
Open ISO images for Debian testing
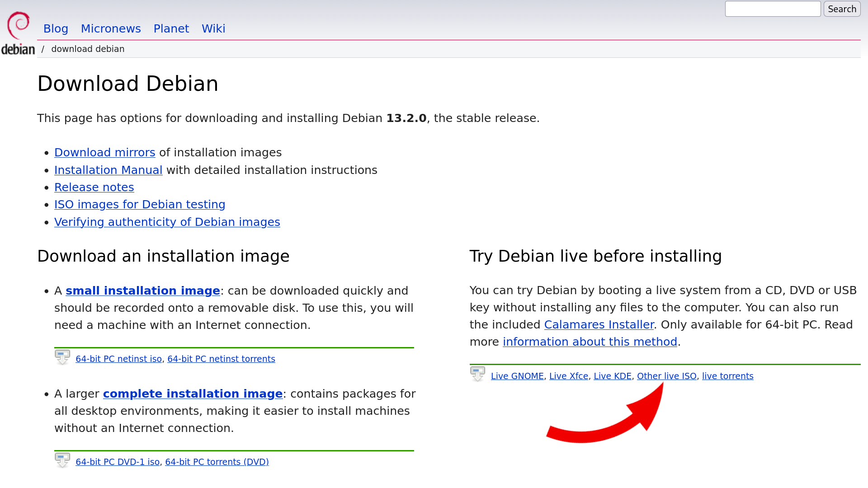[x=140, y=204]
